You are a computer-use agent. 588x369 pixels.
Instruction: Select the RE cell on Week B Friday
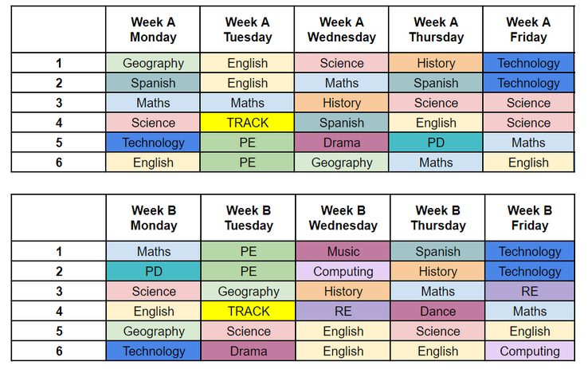coord(530,291)
